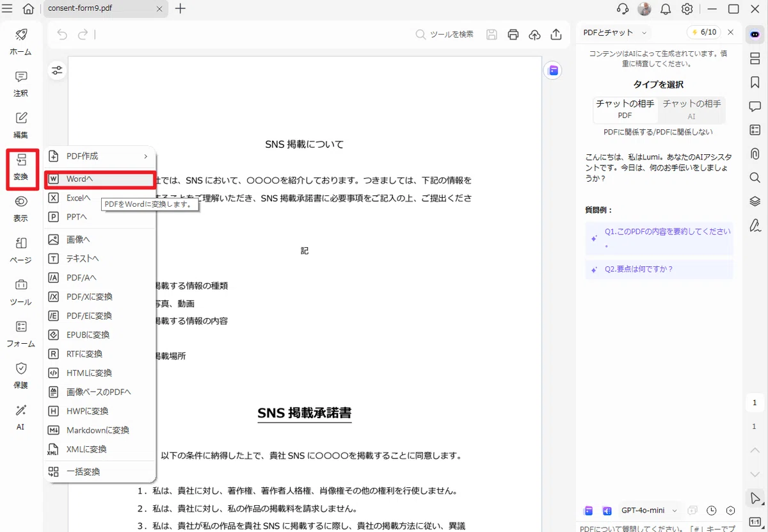Viewport: 768px width, 532px height.
Task: Share the document with the share icon
Action: 556,35
